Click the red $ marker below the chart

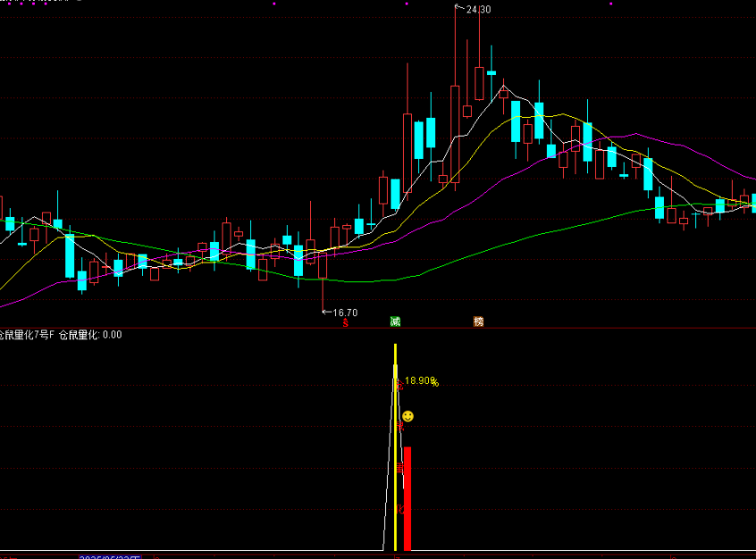[x=346, y=322]
